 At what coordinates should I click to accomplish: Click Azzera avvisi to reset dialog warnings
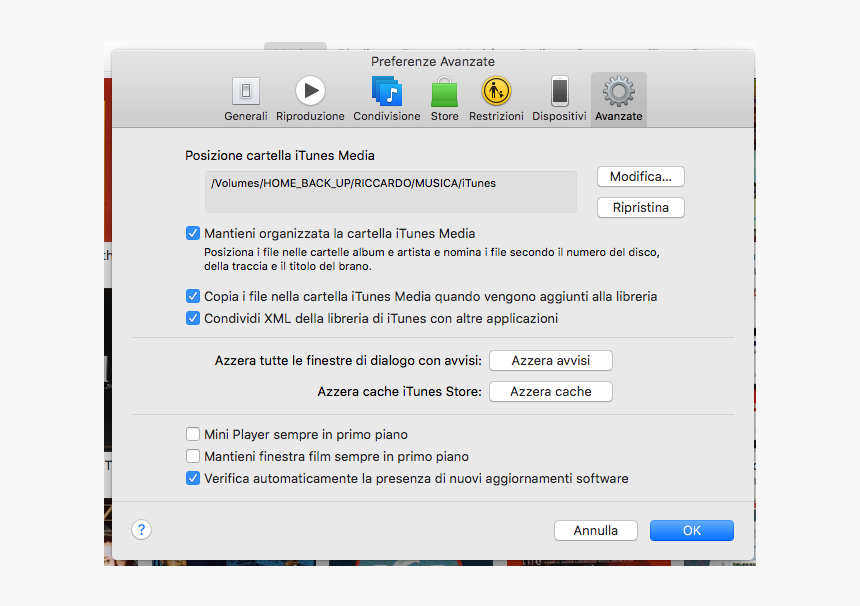[550, 360]
